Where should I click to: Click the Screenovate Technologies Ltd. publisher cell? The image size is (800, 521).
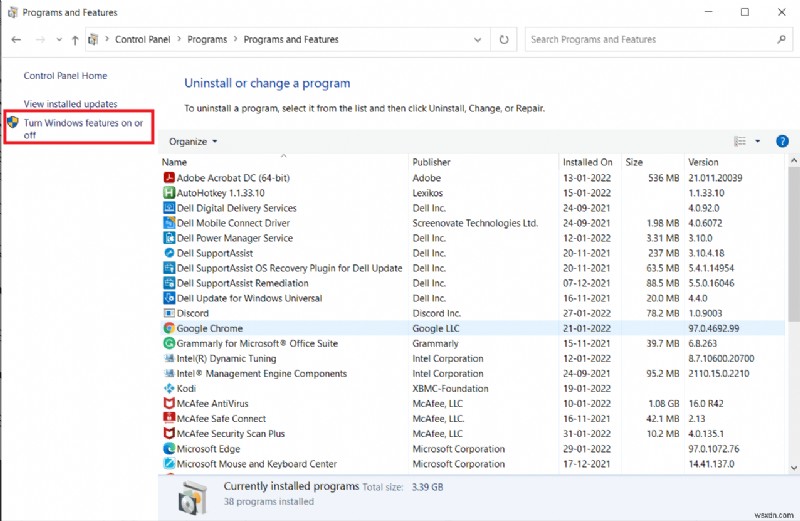tap(475, 223)
